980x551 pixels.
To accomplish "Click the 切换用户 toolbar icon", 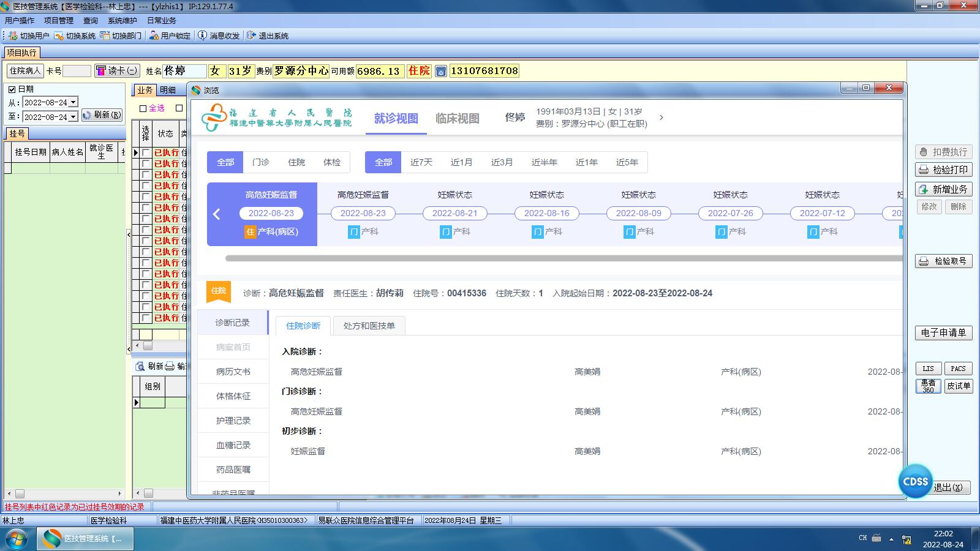I will (x=29, y=36).
